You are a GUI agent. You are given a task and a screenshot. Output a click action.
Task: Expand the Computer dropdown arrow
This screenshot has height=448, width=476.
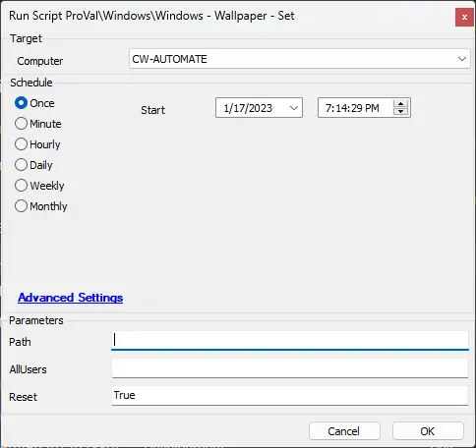tap(462, 59)
